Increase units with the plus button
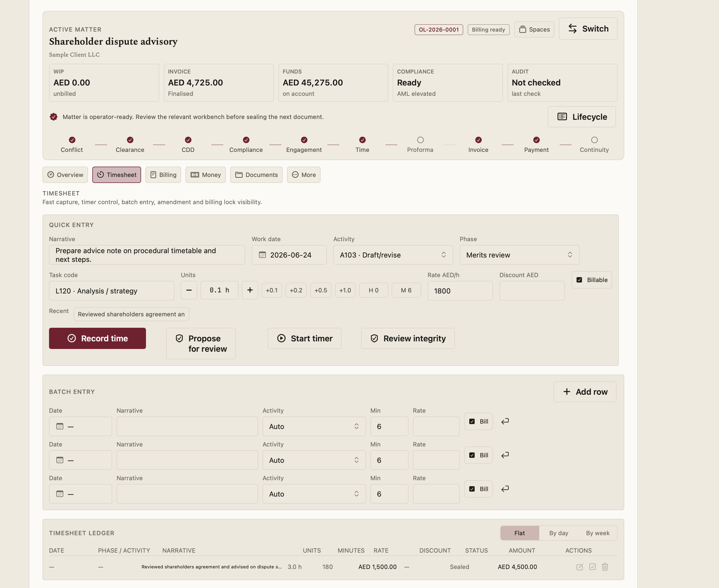This screenshot has width=719, height=588. 250,290
